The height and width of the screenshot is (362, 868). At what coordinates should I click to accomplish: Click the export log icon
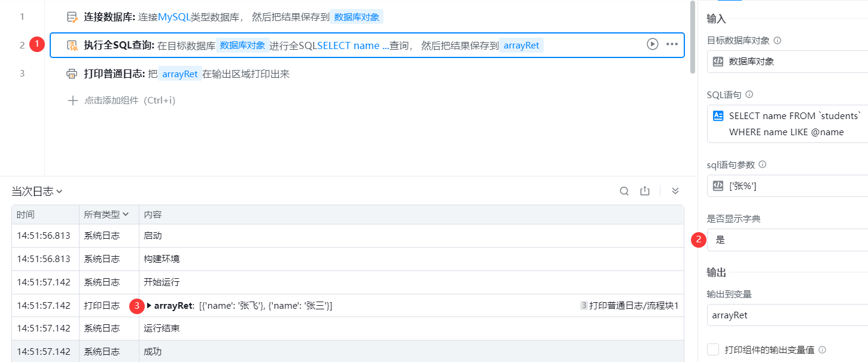click(x=645, y=191)
